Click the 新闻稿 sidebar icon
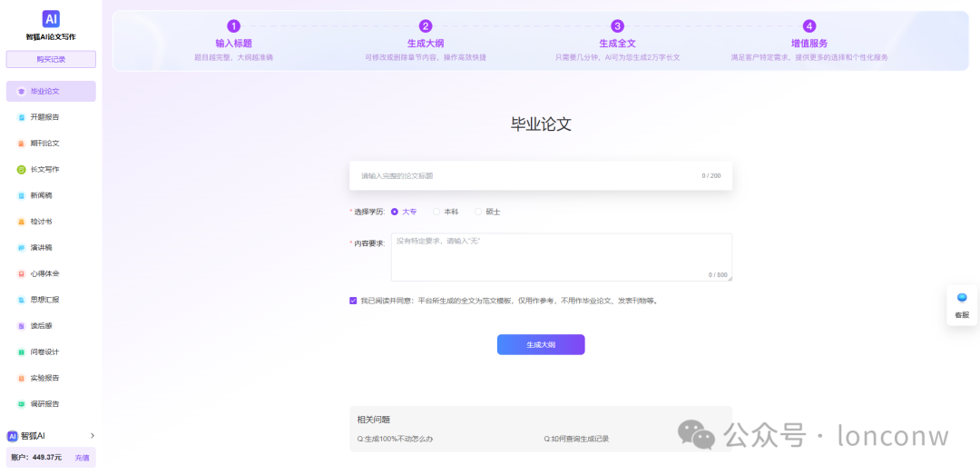This screenshot has width=980, height=475. click(21, 195)
